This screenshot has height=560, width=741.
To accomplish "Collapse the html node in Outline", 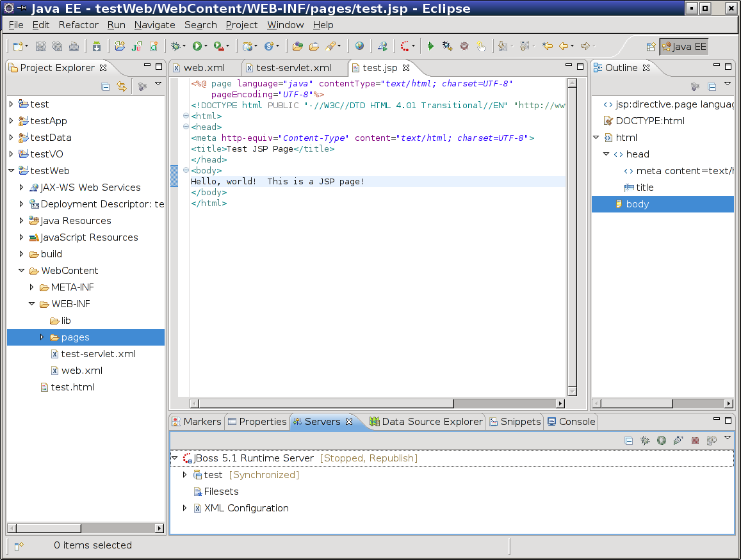I will coord(596,138).
